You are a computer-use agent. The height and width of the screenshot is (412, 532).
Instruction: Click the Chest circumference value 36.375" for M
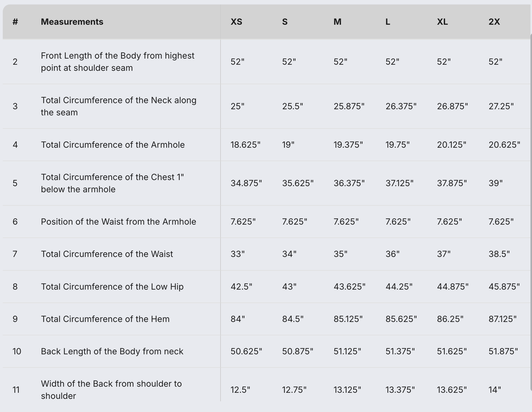click(349, 183)
